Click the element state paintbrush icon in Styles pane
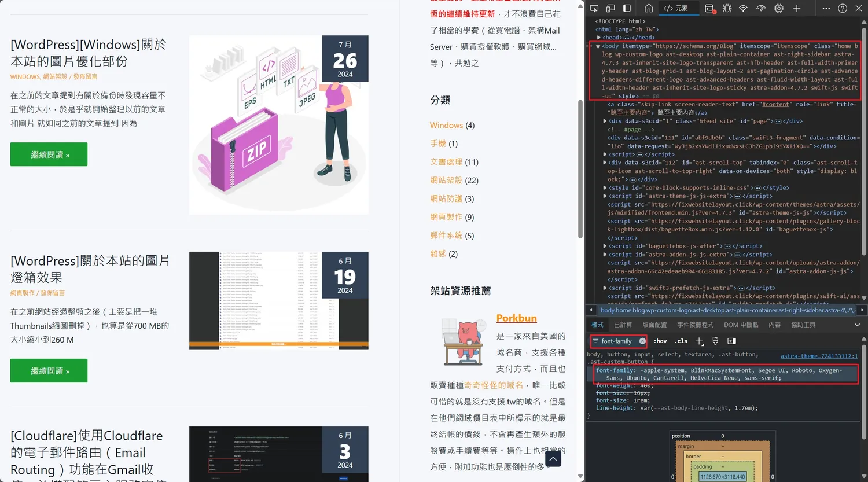 click(714, 341)
